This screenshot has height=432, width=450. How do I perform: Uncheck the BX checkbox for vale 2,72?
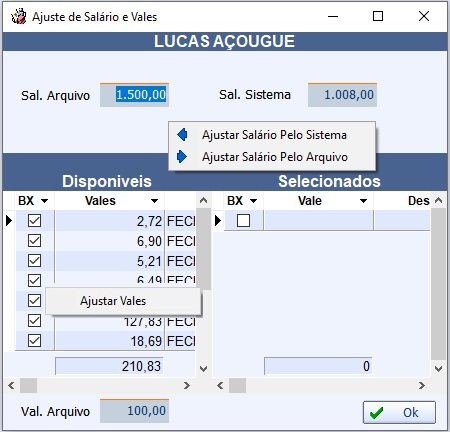[34, 220]
